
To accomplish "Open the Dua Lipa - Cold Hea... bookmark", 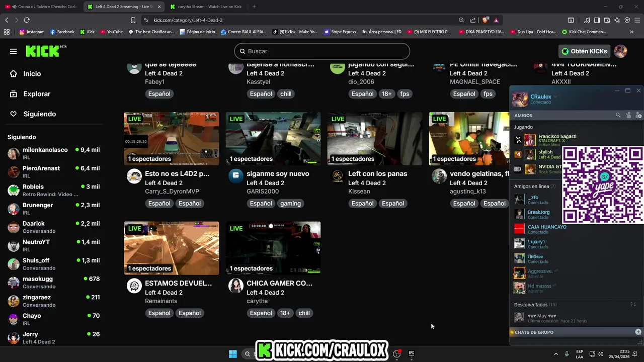I will [x=533, y=32].
